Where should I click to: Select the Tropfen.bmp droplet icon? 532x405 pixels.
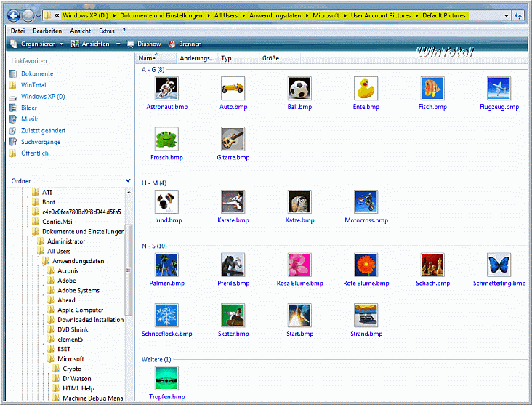[166, 378]
